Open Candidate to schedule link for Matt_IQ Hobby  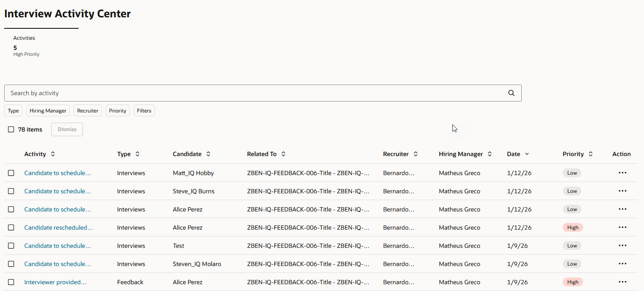(58, 173)
